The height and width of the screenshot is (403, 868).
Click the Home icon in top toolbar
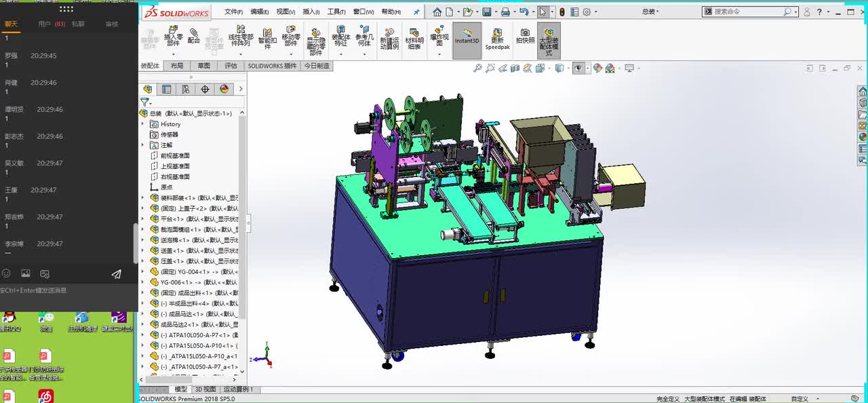point(437,12)
